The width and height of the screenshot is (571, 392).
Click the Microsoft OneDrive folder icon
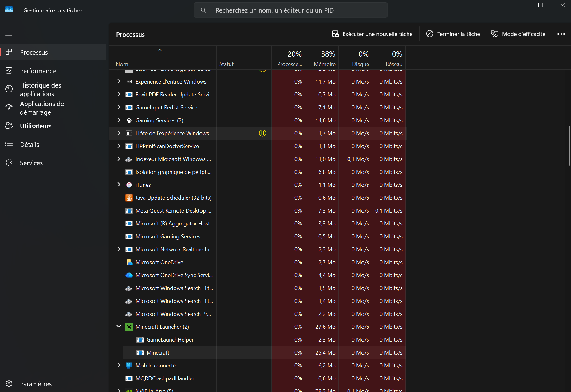tap(129, 262)
